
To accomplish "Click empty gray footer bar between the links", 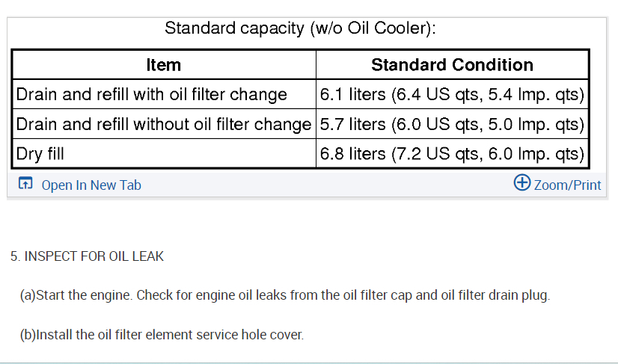I will [x=322, y=185].
